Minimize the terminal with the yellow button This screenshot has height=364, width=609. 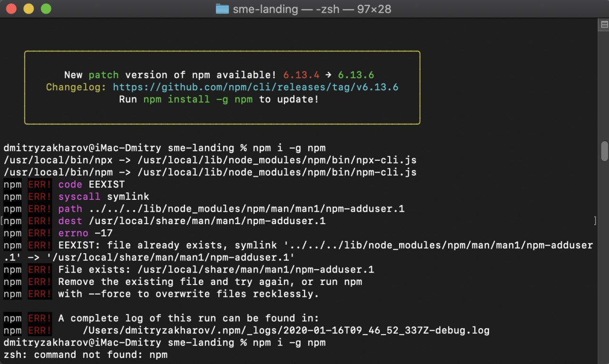pyautogui.click(x=29, y=9)
